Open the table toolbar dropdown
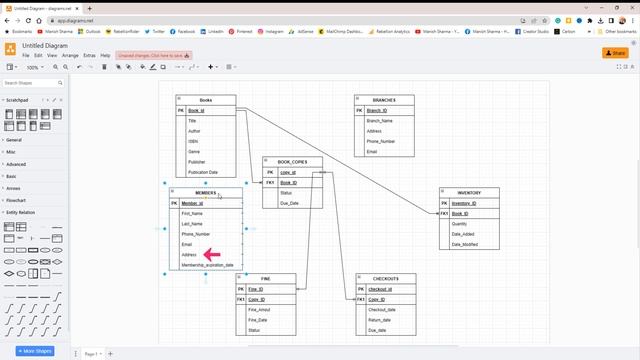 coord(231,67)
